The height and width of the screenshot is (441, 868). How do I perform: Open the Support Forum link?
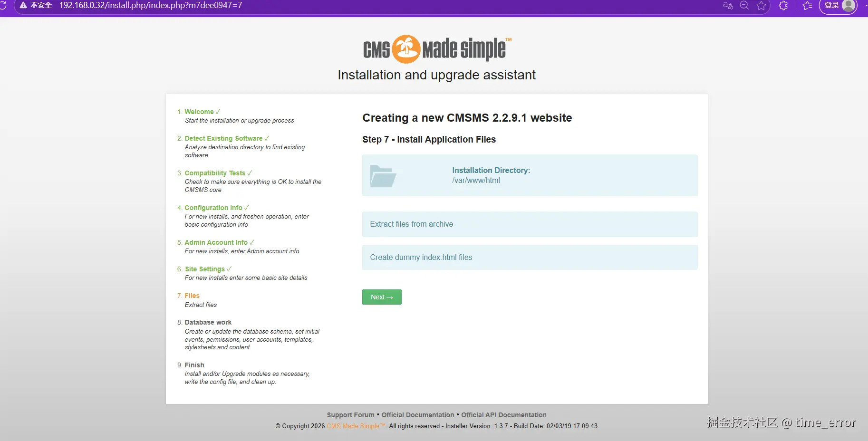(350, 414)
